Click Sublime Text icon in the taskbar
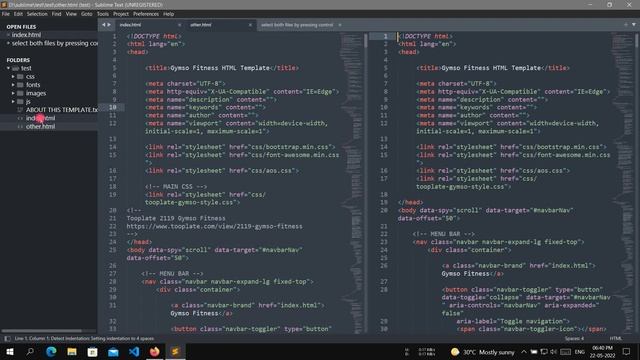The width and height of the screenshot is (640, 360). 175,351
